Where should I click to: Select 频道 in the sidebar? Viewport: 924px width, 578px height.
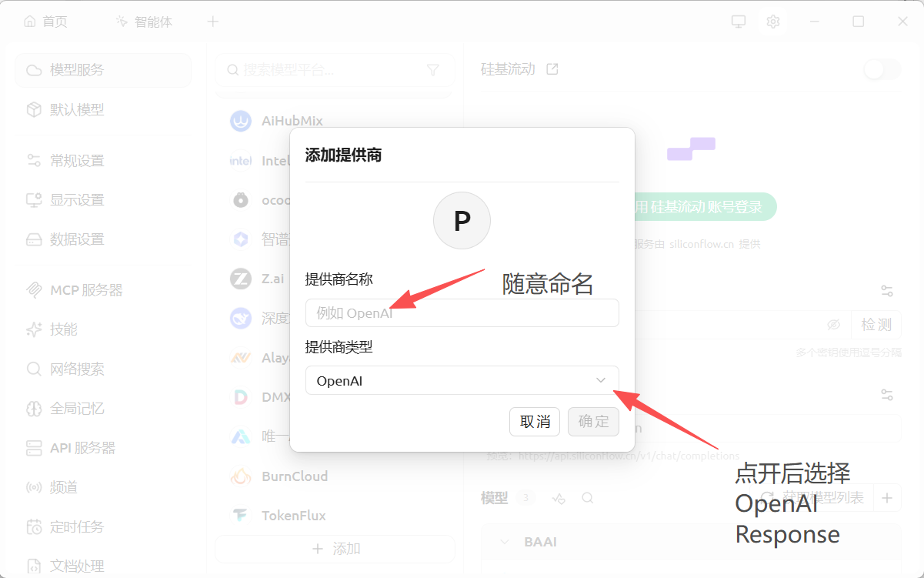pyautogui.click(x=103, y=487)
